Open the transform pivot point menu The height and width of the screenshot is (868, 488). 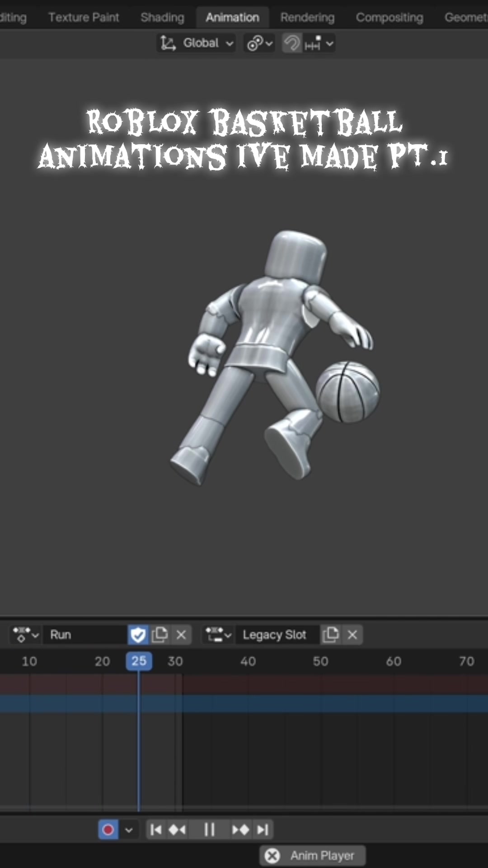(x=259, y=43)
